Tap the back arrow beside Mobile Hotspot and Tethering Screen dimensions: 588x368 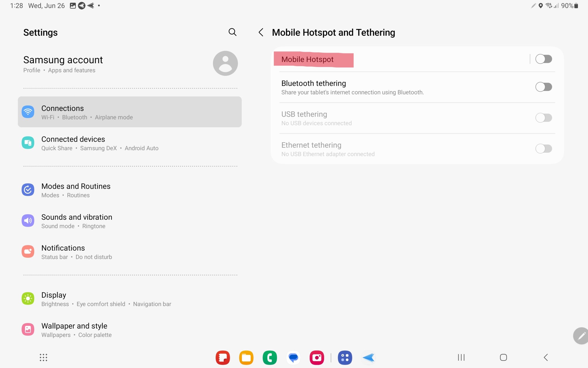click(x=261, y=32)
